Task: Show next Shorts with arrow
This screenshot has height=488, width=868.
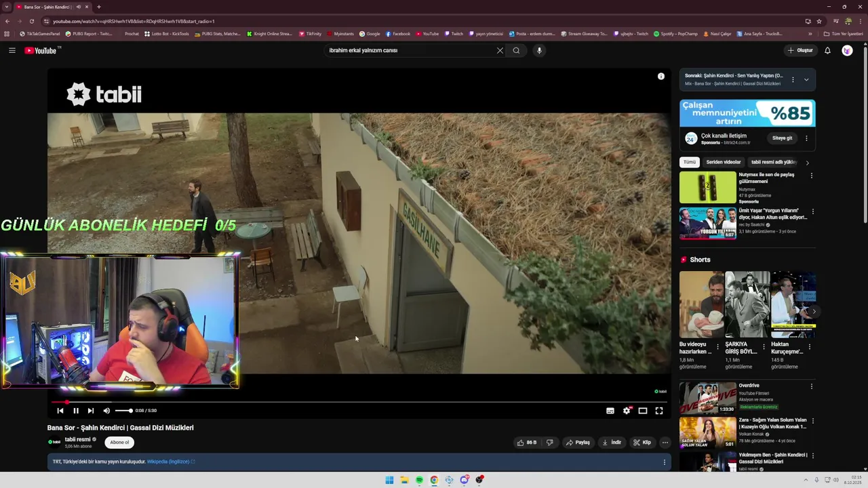Action: click(x=814, y=311)
